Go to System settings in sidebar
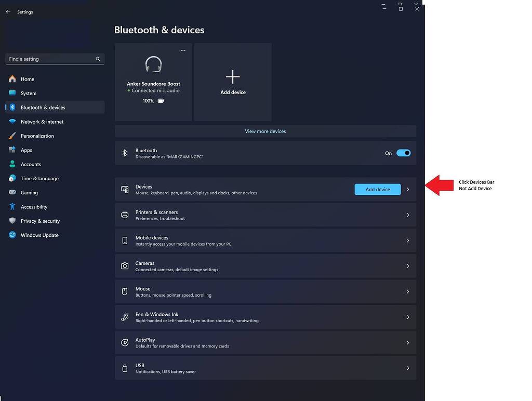The height and width of the screenshot is (401, 532). click(55, 93)
